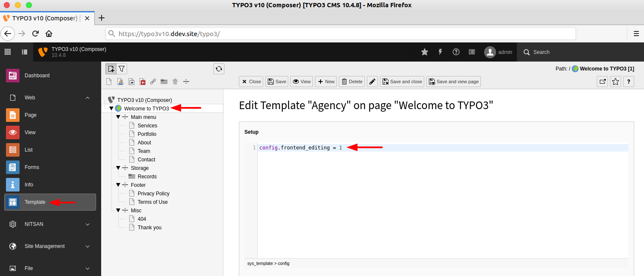644x276 pixels.
Task: Click the pencil edit icon button
Action: pyautogui.click(x=372, y=82)
